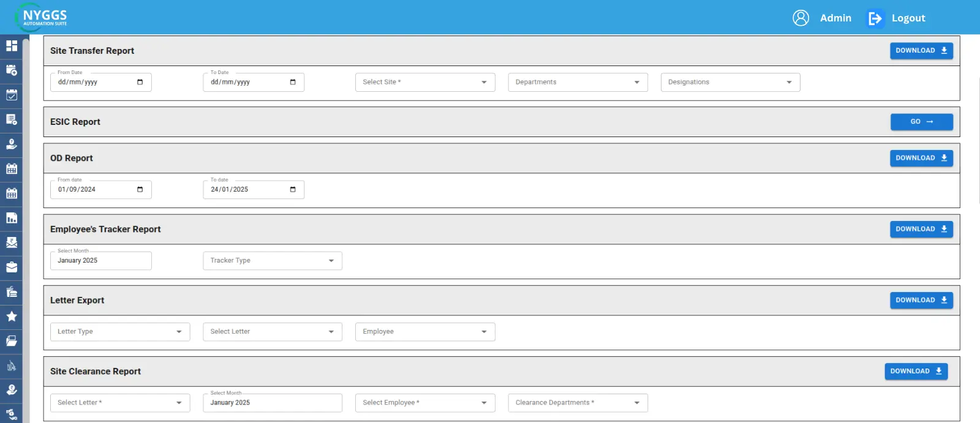Click the document list sidebar icon
The image size is (980, 423).
point(12,119)
